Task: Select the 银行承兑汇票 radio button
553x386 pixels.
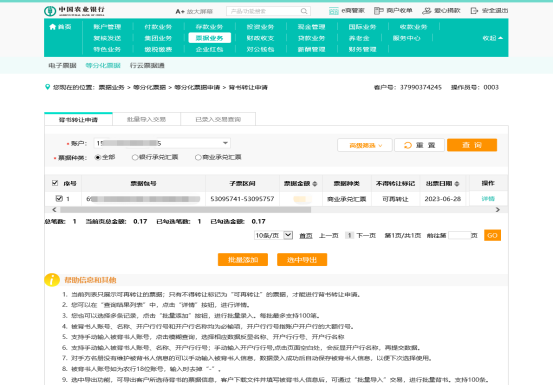Action: point(135,157)
